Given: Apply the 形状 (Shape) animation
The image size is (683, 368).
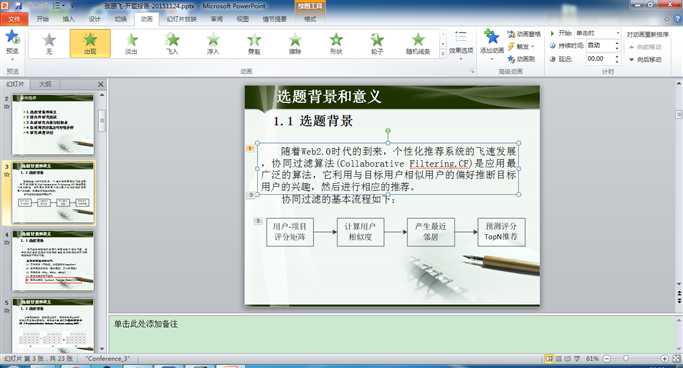Looking at the screenshot, I should click(336, 43).
